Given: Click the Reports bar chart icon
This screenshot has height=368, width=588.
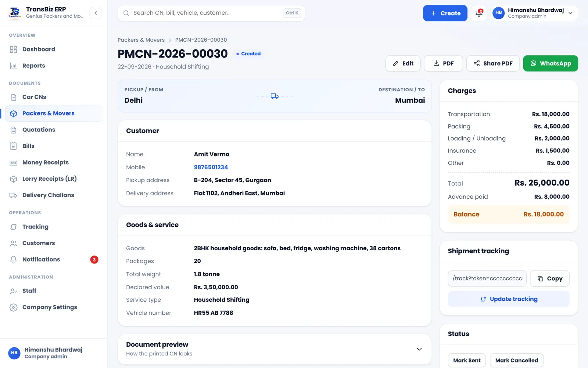Looking at the screenshot, I should click(x=14, y=66).
